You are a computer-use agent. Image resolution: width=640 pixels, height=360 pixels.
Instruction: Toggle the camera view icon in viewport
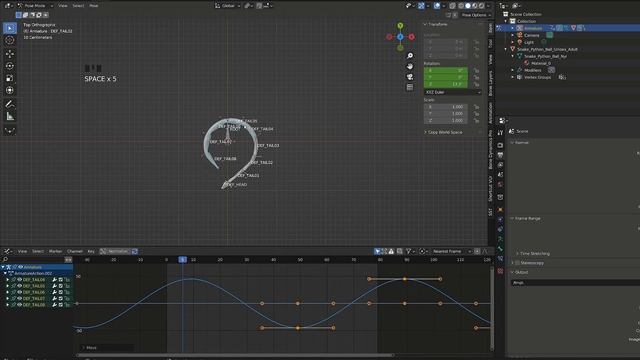[410, 77]
